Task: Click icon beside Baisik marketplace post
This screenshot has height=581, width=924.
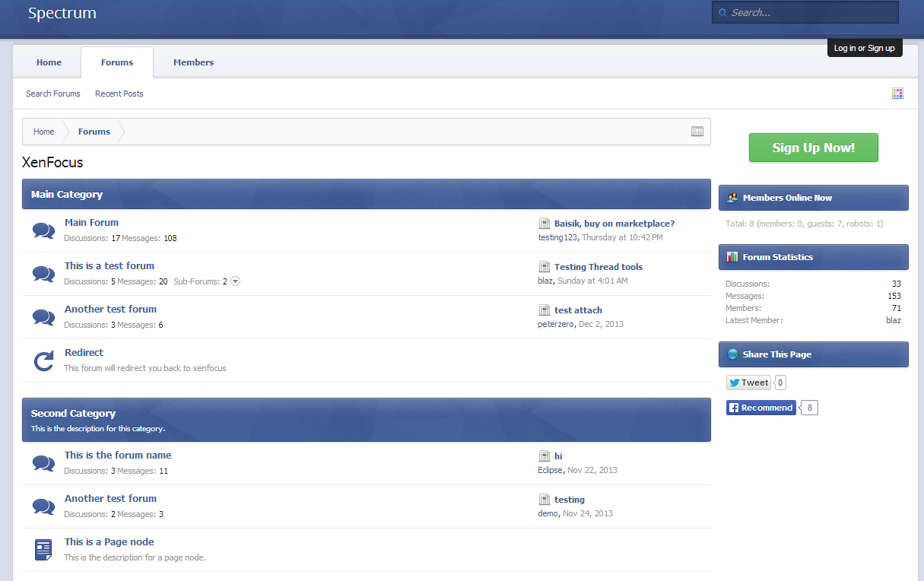Action: [x=544, y=224]
